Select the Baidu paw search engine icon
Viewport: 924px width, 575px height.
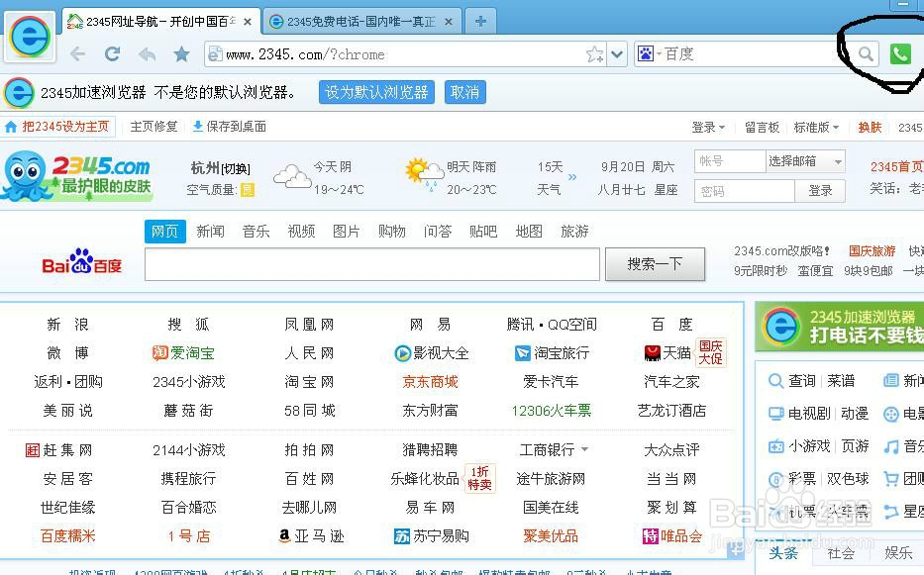tap(646, 53)
